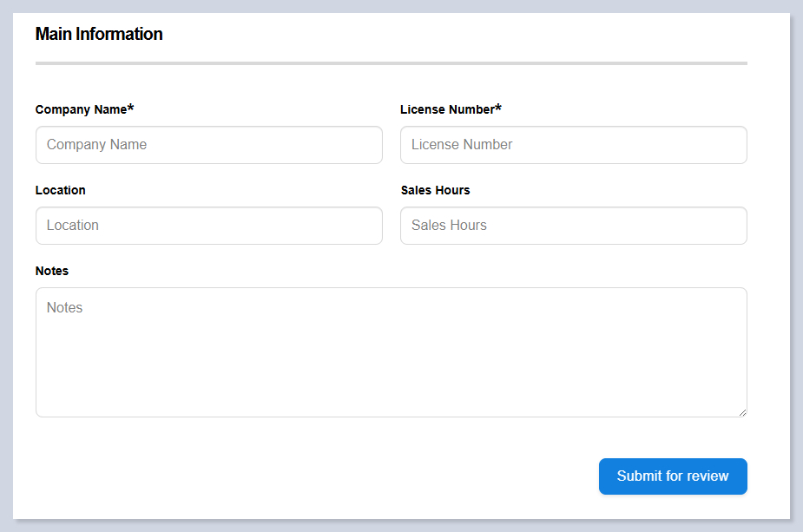Grab the Notes textarea resize handle
Viewport: 803px width, 532px height.
[742, 412]
